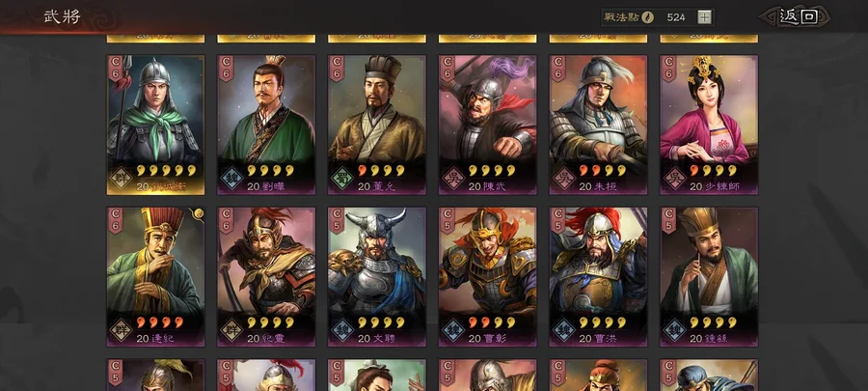Choose the 曹洪 general card
The height and width of the screenshot is (391, 868).
point(598,277)
